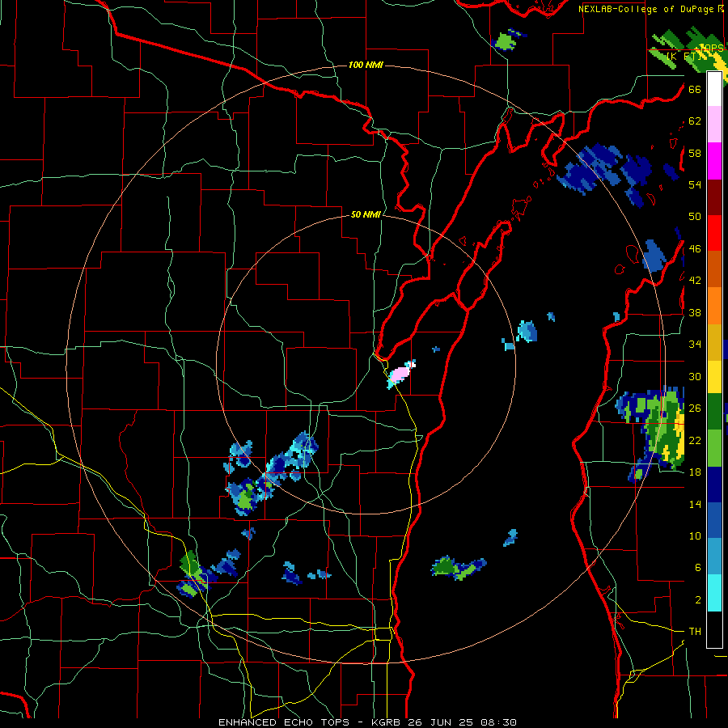The height and width of the screenshot is (728, 728).
Task: Select legend value "50"
Action: tap(695, 217)
